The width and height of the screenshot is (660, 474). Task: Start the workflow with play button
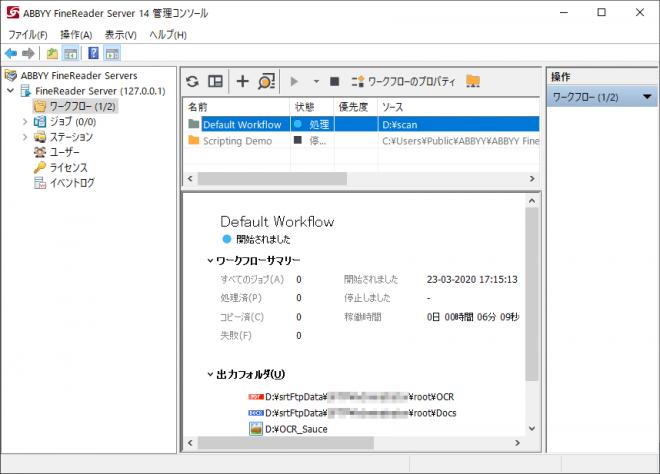(294, 81)
